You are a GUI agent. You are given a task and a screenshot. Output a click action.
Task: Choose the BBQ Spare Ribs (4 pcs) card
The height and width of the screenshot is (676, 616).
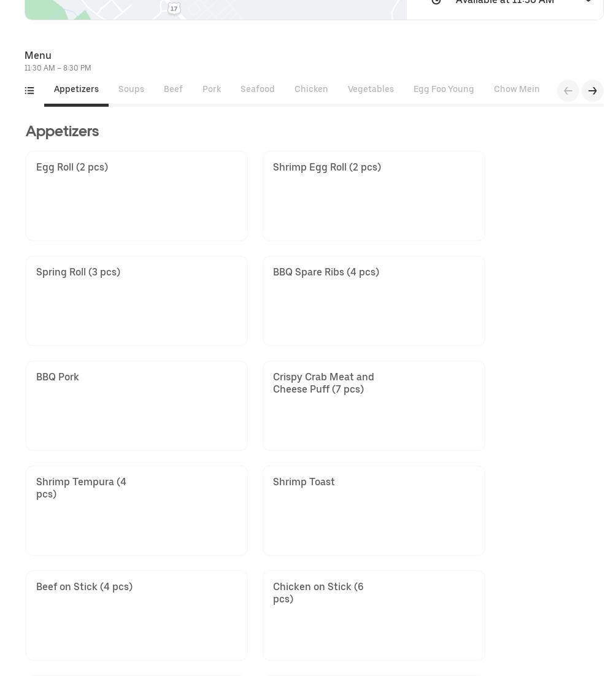click(x=374, y=301)
